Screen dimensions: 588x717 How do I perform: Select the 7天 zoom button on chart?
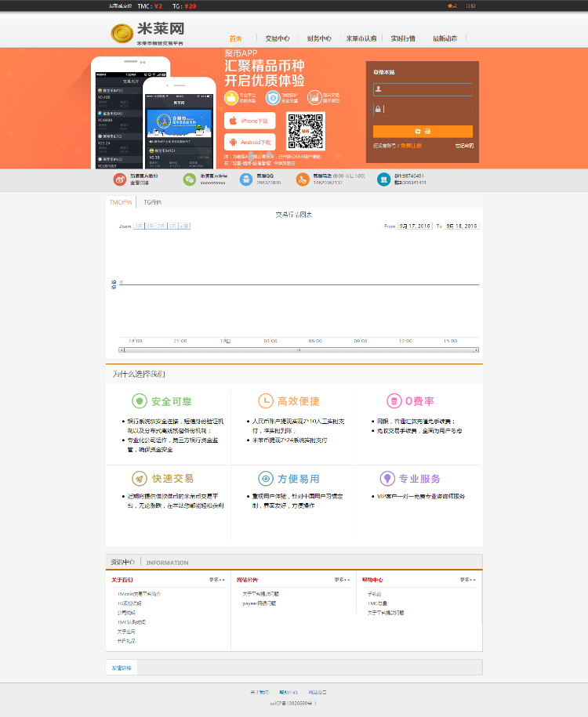[162, 226]
